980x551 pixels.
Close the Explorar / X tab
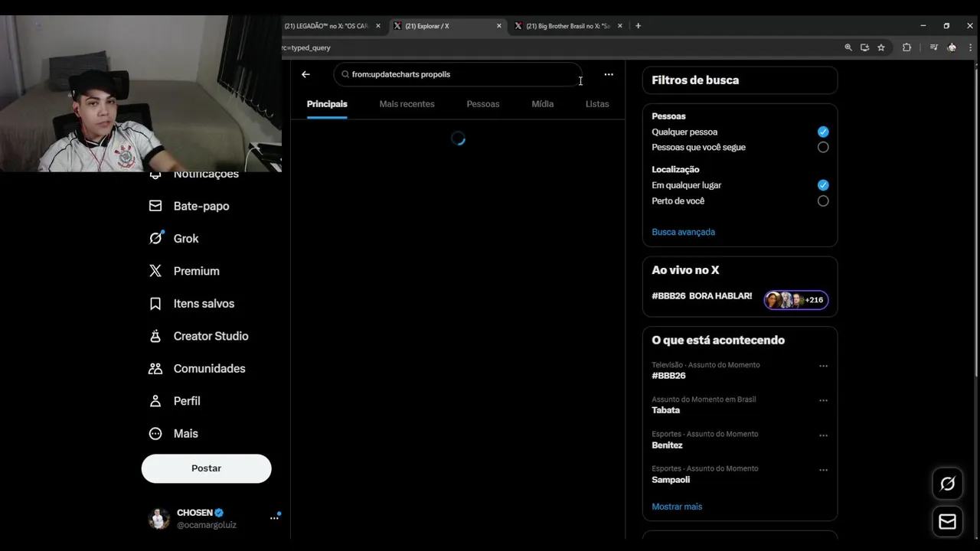[499, 26]
